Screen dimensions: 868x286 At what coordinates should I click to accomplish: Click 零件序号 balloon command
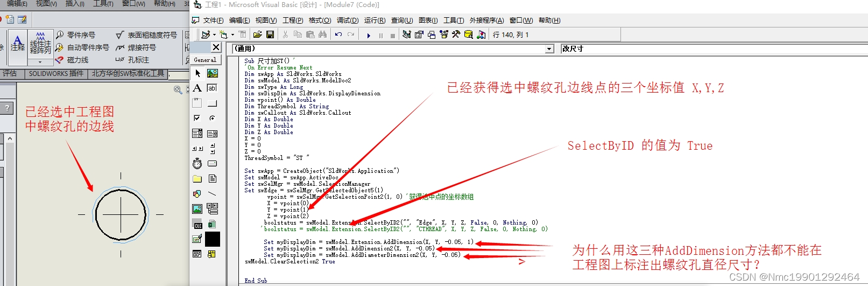click(x=76, y=34)
